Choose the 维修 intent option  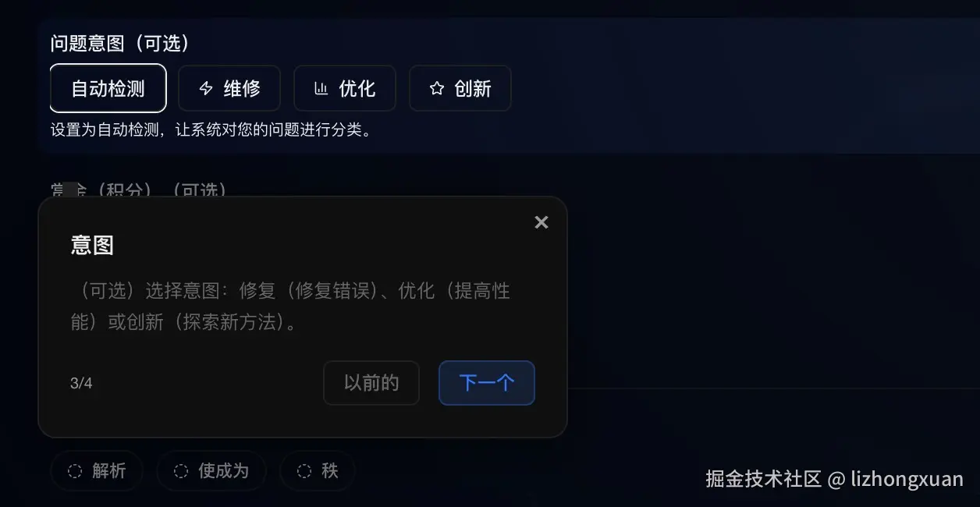[x=229, y=88]
